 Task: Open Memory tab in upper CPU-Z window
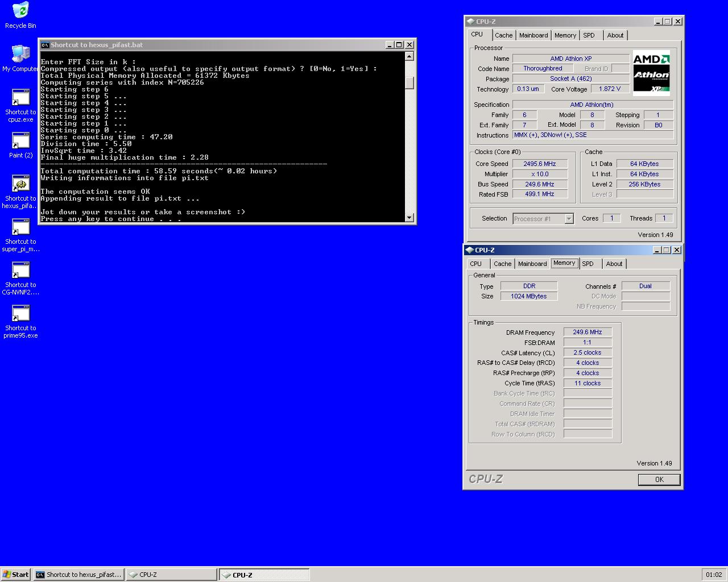[565, 35]
